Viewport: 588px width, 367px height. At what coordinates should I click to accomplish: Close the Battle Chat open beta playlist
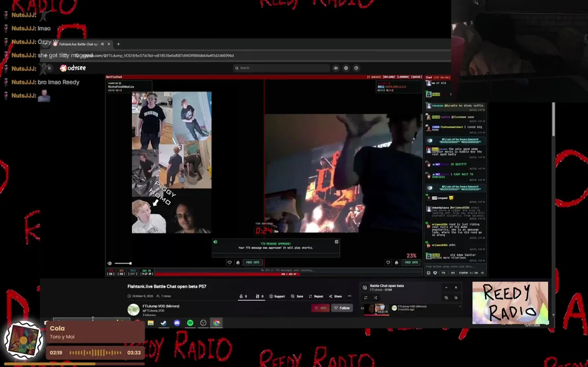coord(456,287)
